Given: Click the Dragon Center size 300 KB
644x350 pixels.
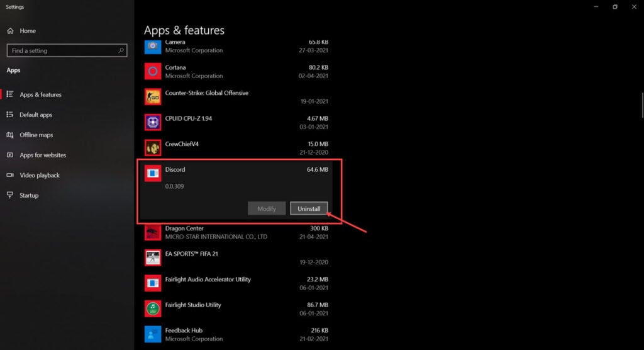Looking at the screenshot, I should [319, 228].
